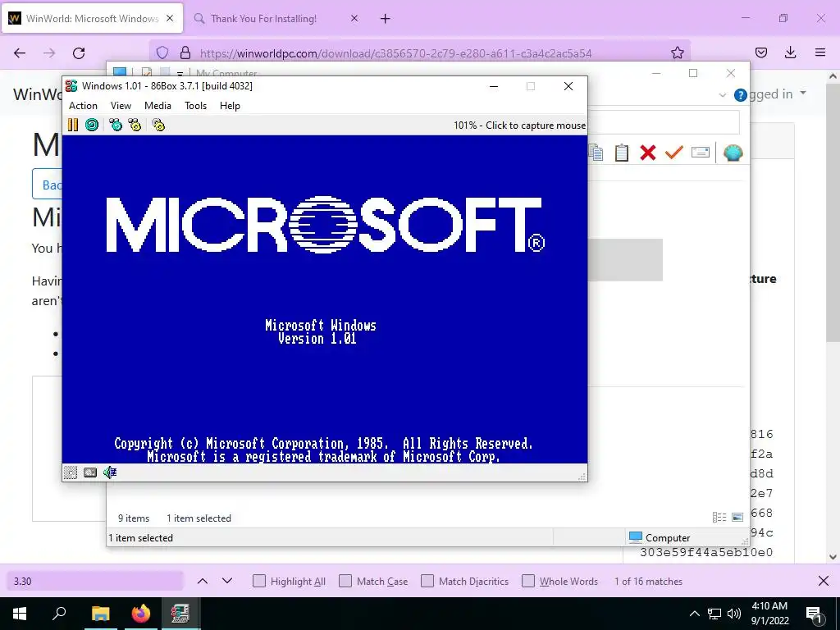This screenshot has height=630, width=840.
Task: Click the find bar text field containing 3.30
Action: (95, 581)
